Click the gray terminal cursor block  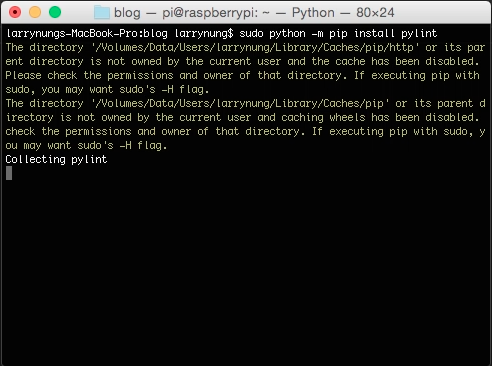pos(9,173)
